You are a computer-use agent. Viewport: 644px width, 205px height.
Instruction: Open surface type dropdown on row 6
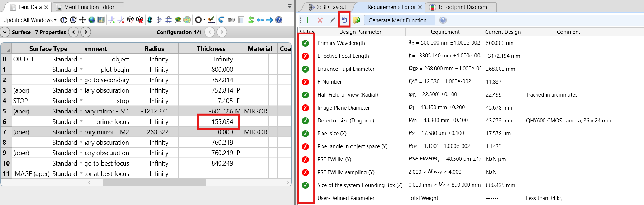click(81, 121)
